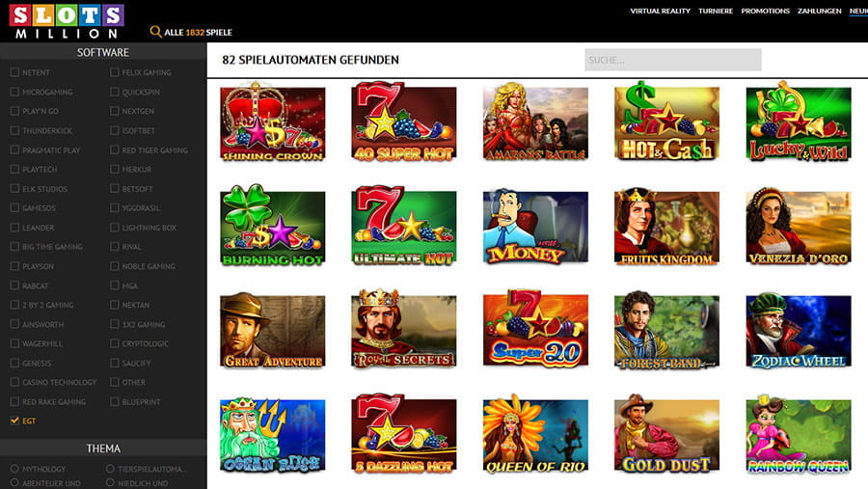
Task: Click the Thema section header
Action: click(x=103, y=448)
